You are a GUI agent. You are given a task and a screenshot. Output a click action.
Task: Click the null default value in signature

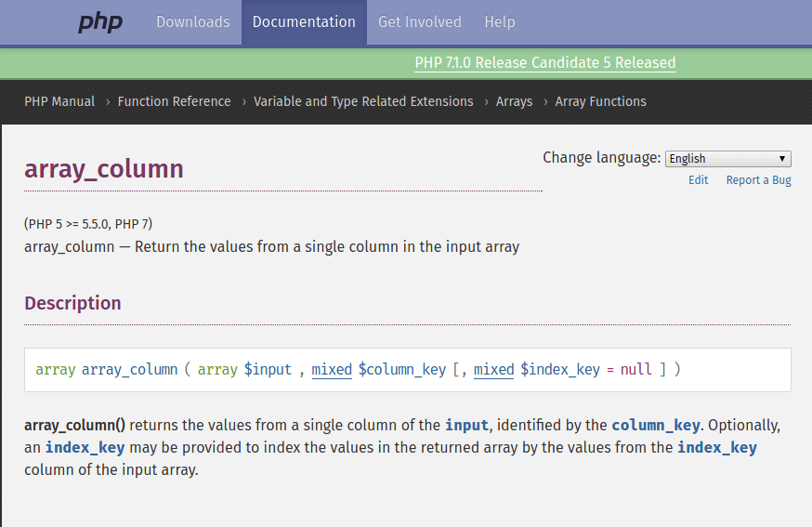[x=635, y=370]
